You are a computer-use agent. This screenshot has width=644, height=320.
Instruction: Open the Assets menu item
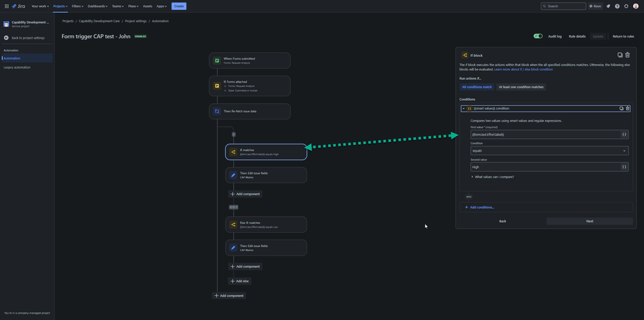pos(148,6)
